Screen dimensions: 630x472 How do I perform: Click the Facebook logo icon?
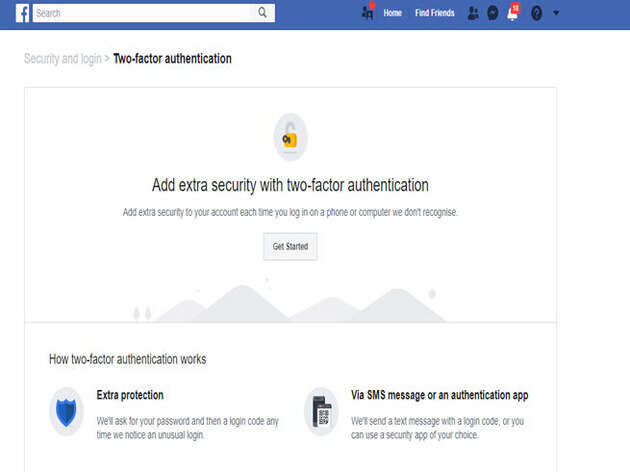click(22, 13)
